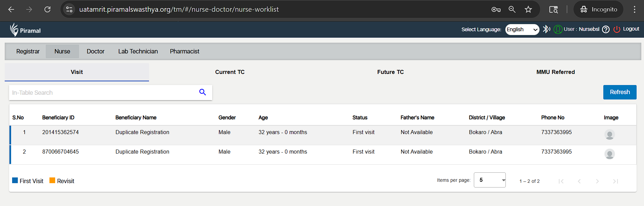Click browser reload page icon
This screenshot has height=206, width=644.
click(x=47, y=9)
